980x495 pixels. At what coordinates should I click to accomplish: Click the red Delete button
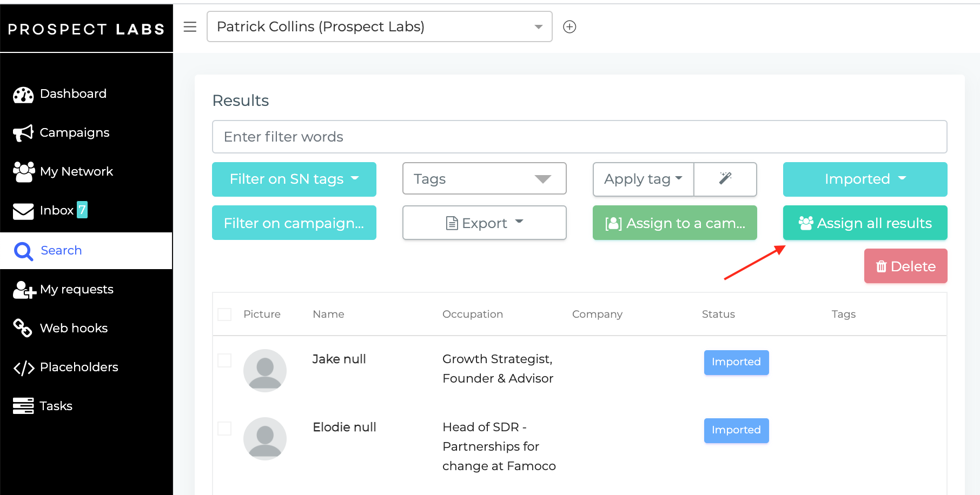[906, 266]
